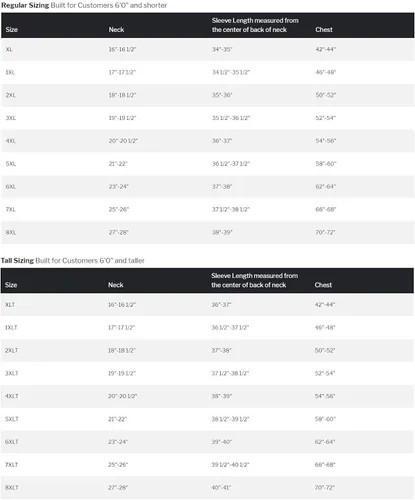415x500 pixels.
Task: Select the 8XL size row label
Action: (x=11, y=232)
